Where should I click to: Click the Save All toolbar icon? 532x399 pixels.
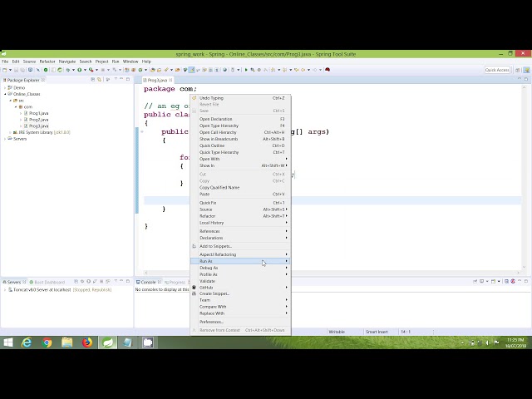click(x=22, y=70)
